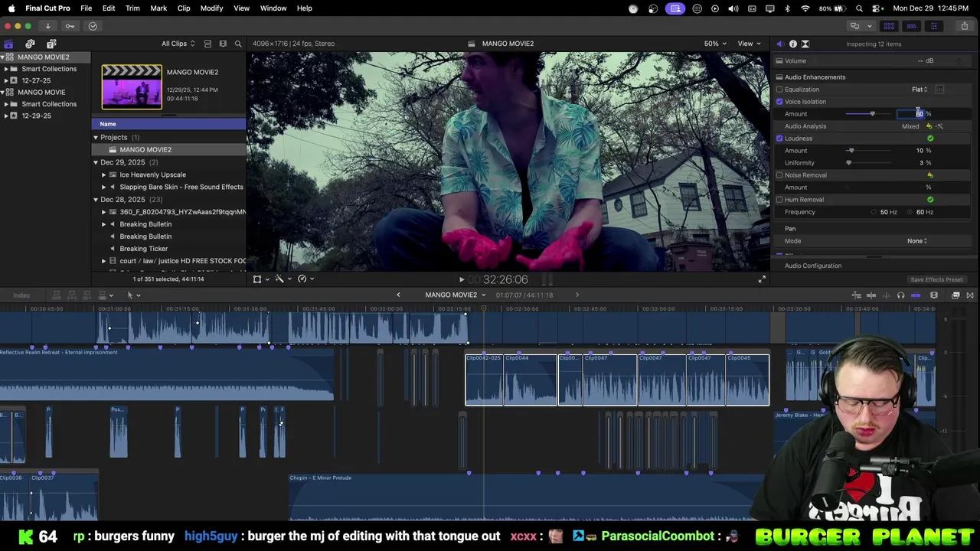Select the 50 Hz frequency radio
This screenshot has height=551, width=980.
coord(874,212)
